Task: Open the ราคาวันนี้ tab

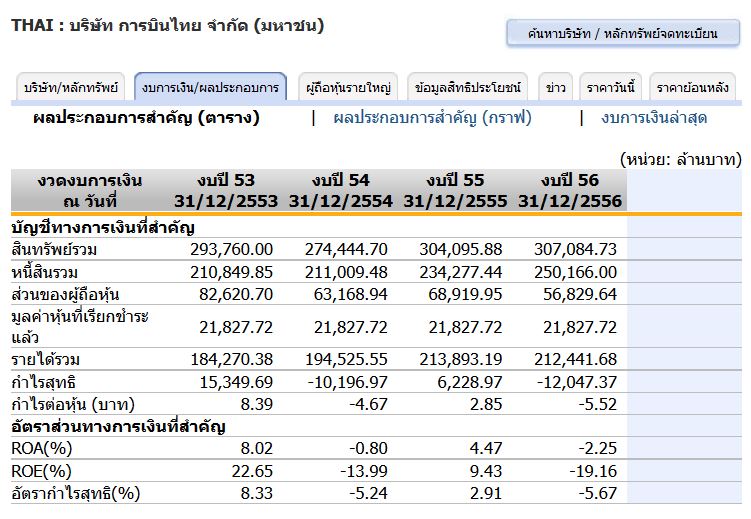Action: click(x=611, y=88)
